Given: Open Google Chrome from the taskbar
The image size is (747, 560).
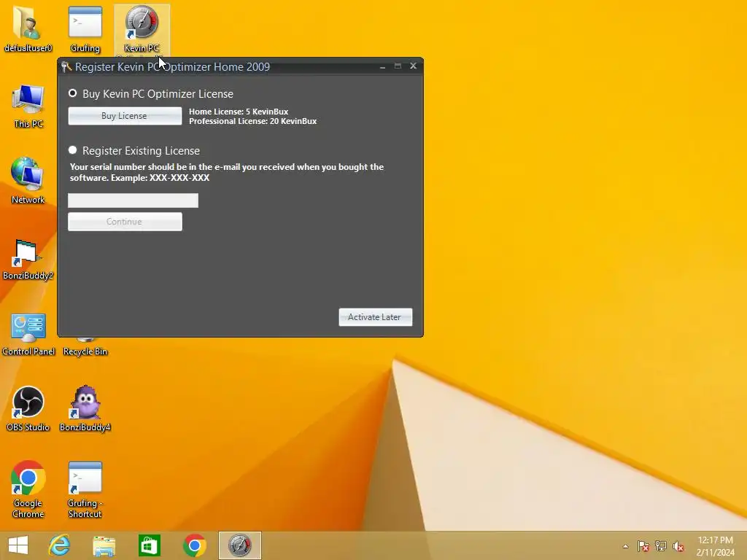Looking at the screenshot, I should pyautogui.click(x=194, y=545).
